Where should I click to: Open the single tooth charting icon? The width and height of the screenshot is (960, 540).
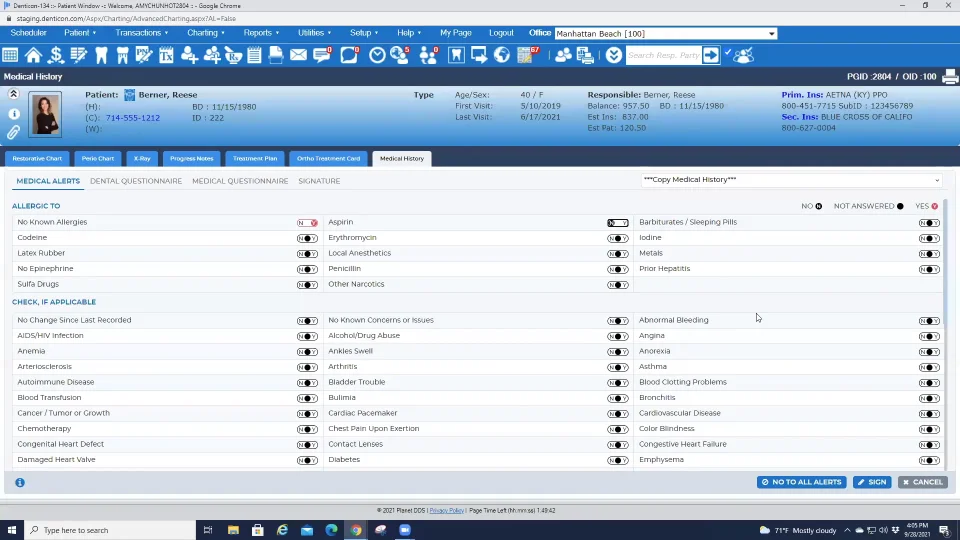click(101, 55)
